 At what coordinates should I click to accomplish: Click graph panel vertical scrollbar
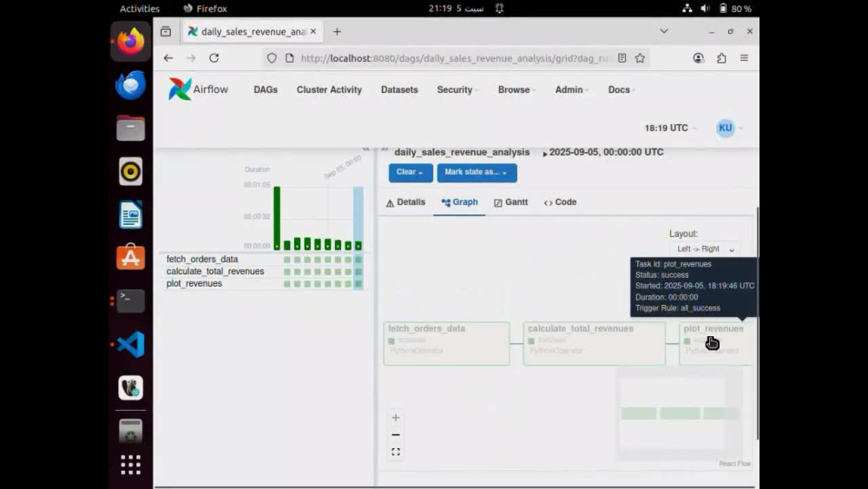(757, 323)
